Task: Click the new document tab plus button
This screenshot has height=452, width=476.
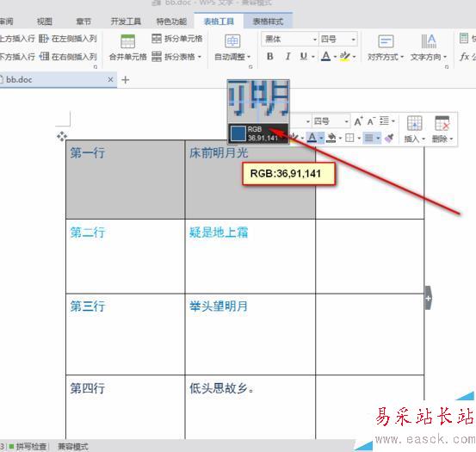Action: click(x=125, y=80)
